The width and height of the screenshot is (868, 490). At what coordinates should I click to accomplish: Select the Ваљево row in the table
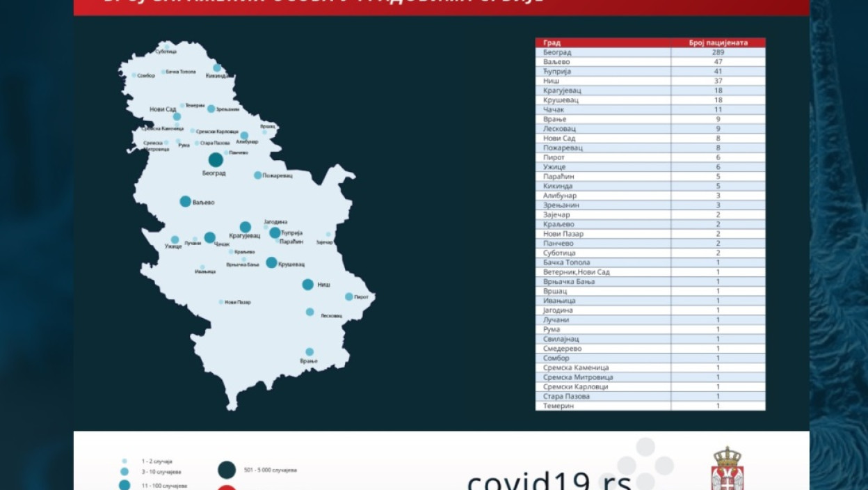pyautogui.click(x=650, y=62)
